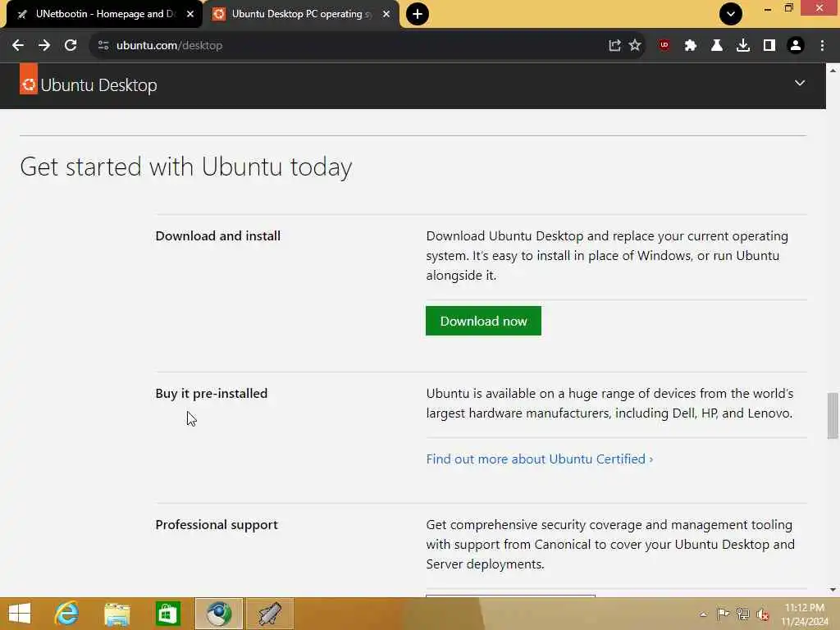Select the Professional support label
Image resolution: width=840 pixels, height=630 pixels.
pyautogui.click(x=217, y=524)
